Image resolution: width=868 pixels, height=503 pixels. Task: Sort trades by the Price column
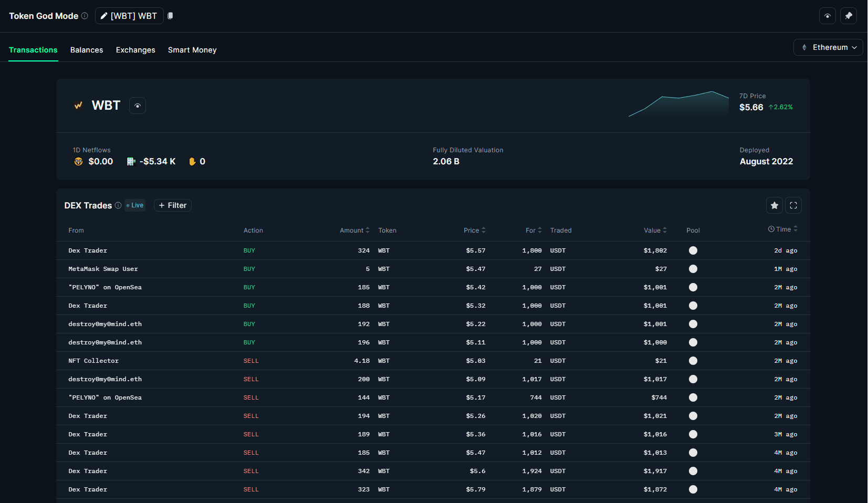point(484,230)
